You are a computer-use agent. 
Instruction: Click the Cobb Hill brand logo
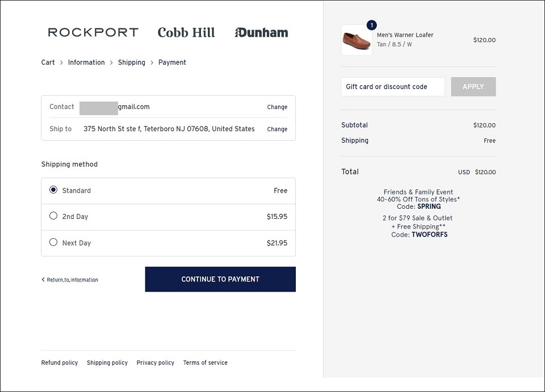pyautogui.click(x=186, y=32)
